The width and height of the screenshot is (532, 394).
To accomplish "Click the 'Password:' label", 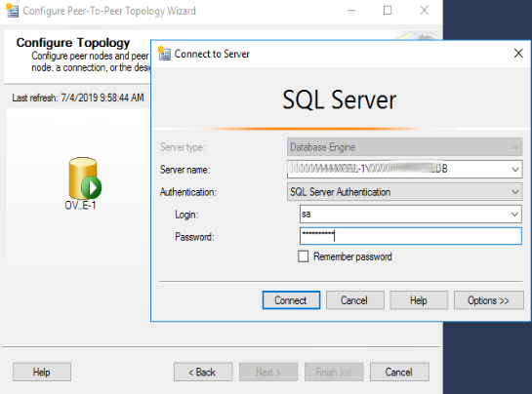I will (x=194, y=237).
